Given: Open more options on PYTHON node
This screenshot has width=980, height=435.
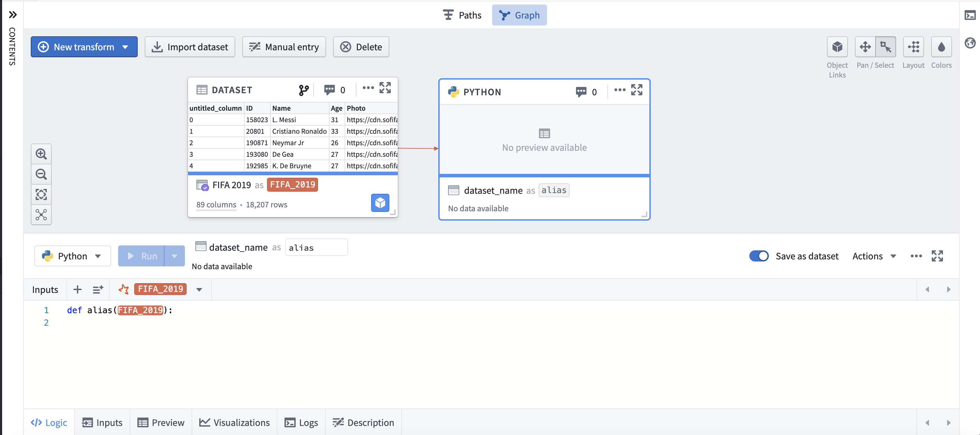Looking at the screenshot, I should (619, 90).
